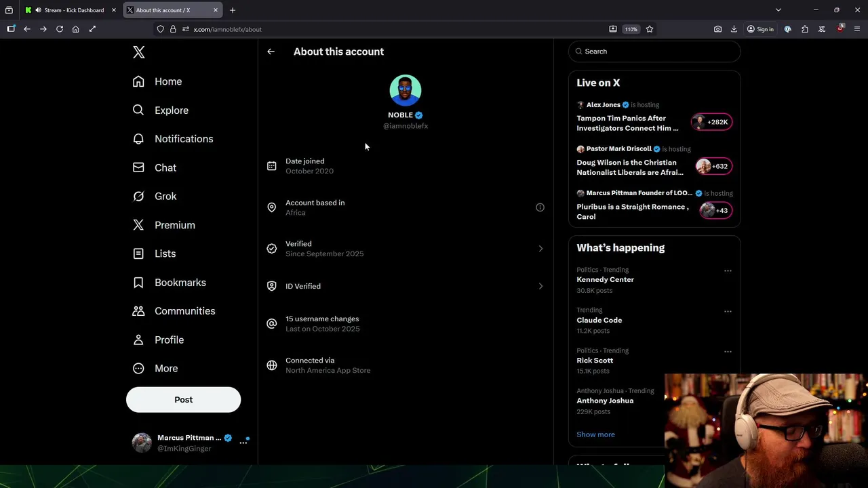Image resolution: width=868 pixels, height=488 pixels.
Task: Click Show more under What's happening
Action: (x=595, y=434)
